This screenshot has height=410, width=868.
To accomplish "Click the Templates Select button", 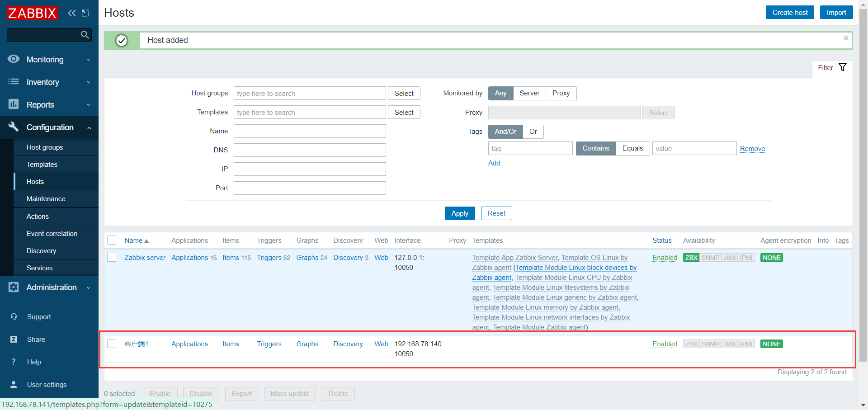I will [x=404, y=112].
